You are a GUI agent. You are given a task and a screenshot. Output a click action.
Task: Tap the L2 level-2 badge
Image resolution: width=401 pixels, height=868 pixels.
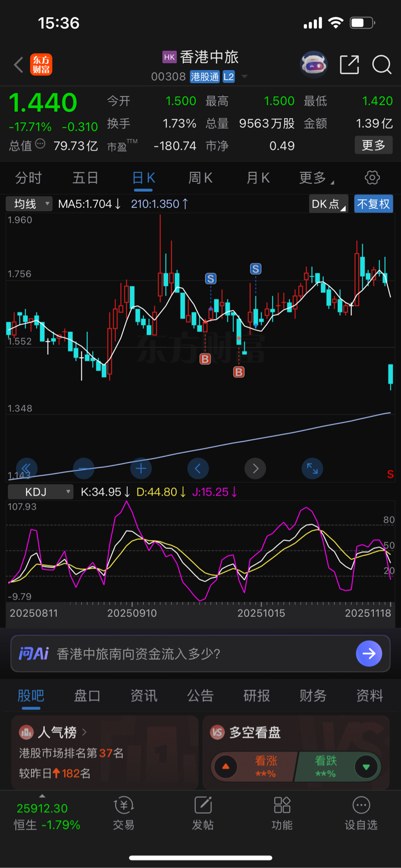pyautogui.click(x=229, y=77)
